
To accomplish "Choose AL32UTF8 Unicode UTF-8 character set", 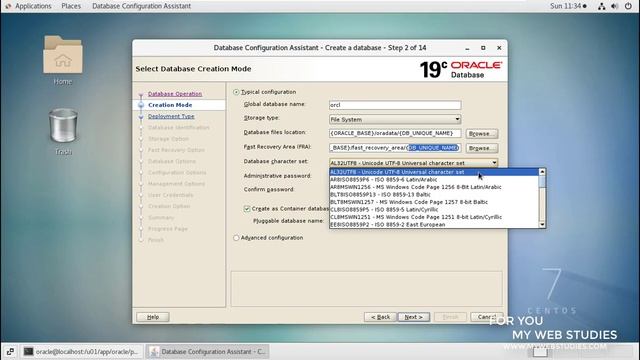I will [x=434, y=172].
